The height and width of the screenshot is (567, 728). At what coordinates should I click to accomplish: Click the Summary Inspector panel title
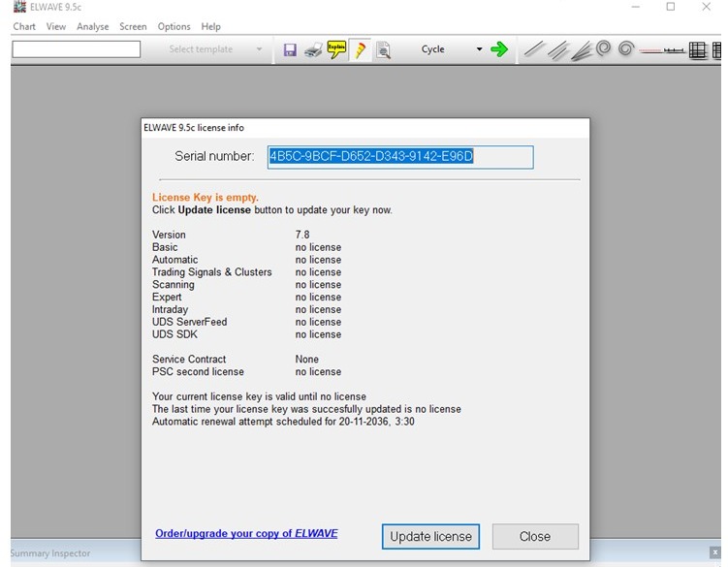50,553
